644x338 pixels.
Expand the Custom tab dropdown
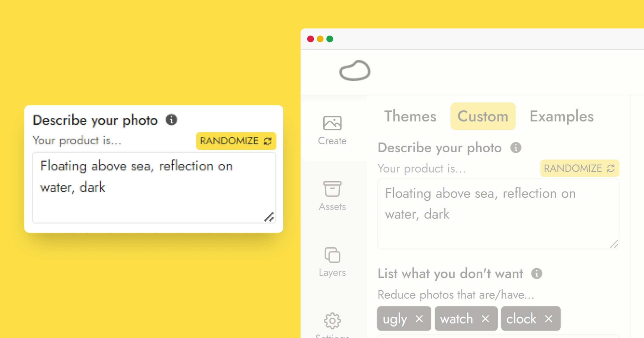coord(483,116)
